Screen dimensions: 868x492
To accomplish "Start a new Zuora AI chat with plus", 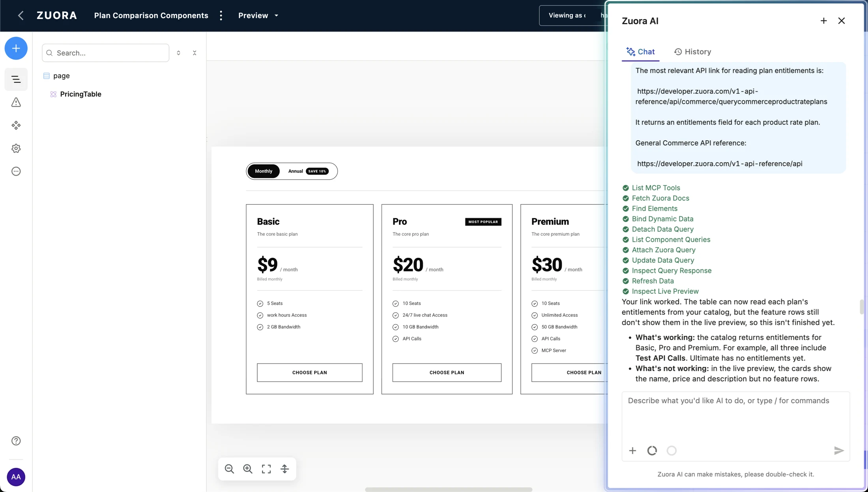I will 823,21.
